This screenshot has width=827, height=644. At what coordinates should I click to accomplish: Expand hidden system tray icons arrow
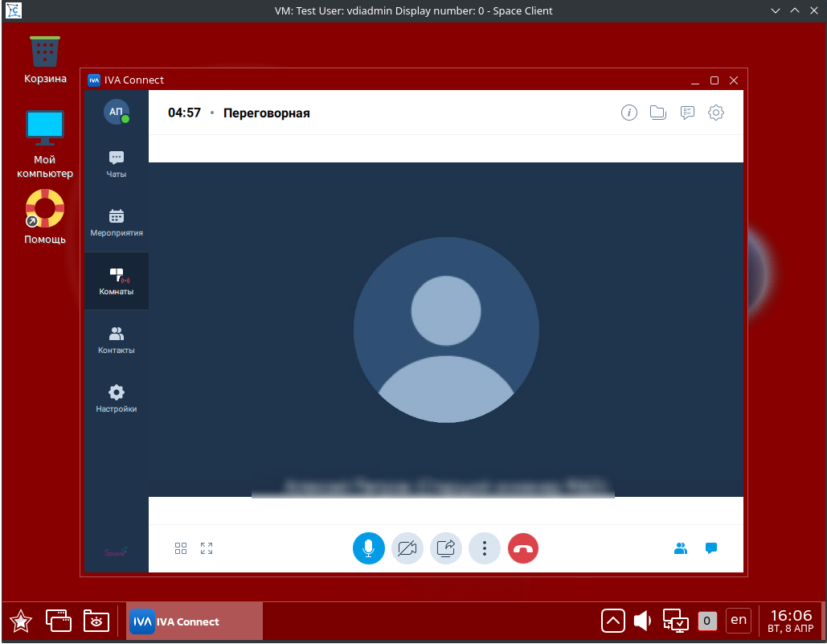pyautogui.click(x=612, y=621)
